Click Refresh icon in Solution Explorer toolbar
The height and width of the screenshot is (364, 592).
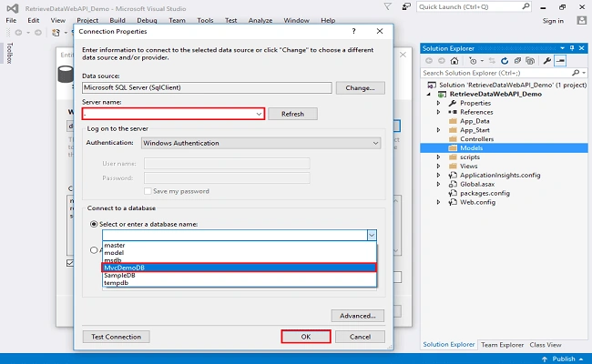(505, 61)
